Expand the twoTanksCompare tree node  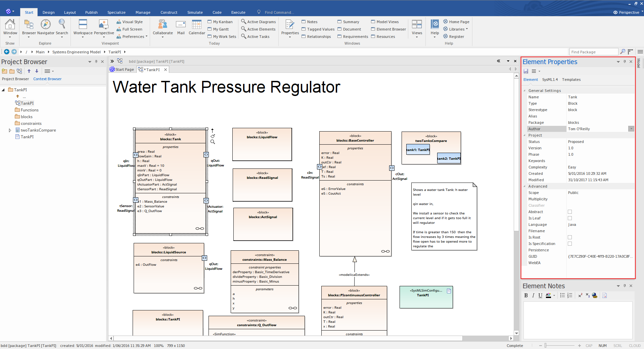[10, 130]
